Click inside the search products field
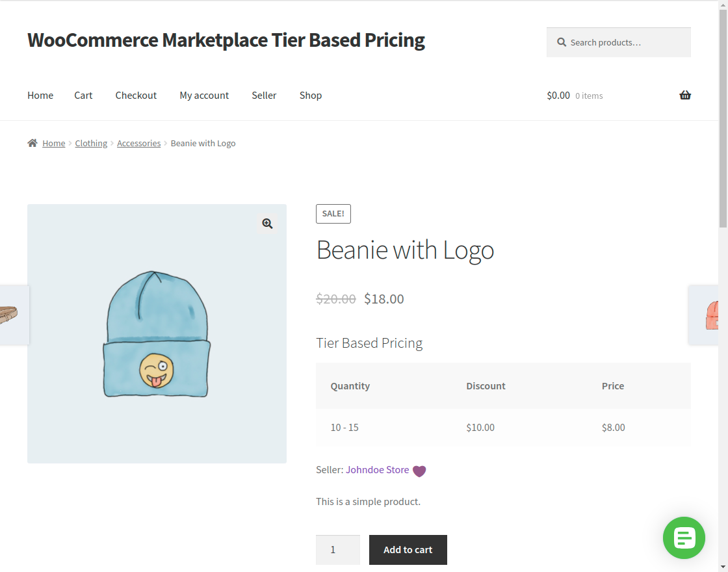Viewport: 728px width, 572px height. [x=617, y=42]
